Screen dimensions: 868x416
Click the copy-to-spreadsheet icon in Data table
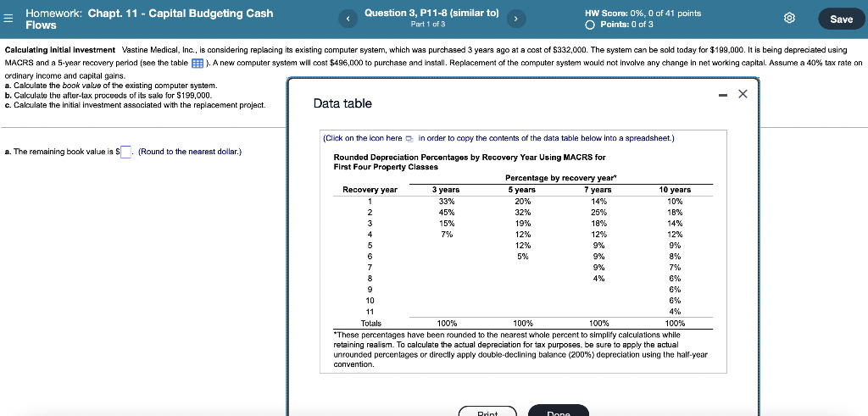(409, 138)
